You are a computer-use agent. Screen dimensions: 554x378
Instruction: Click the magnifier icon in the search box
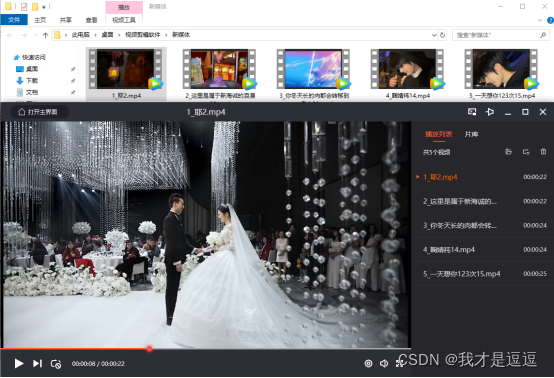pyautogui.click(x=543, y=35)
